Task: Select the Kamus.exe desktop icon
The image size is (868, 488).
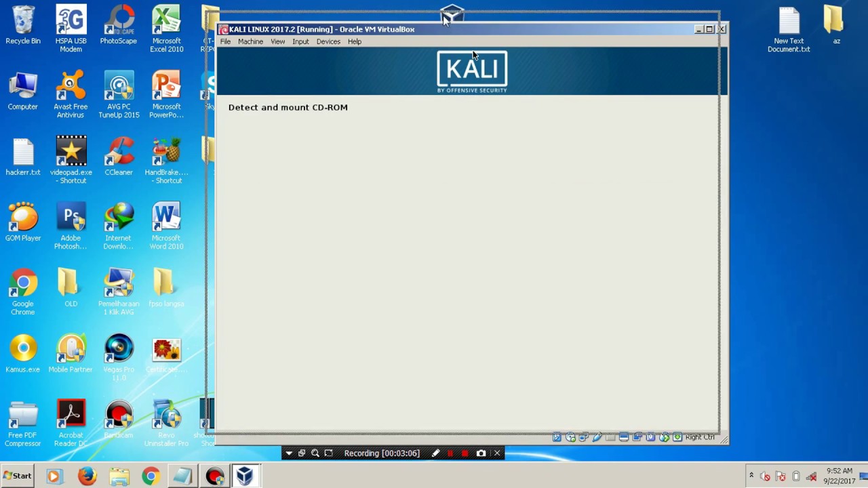Action: (x=23, y=354)
